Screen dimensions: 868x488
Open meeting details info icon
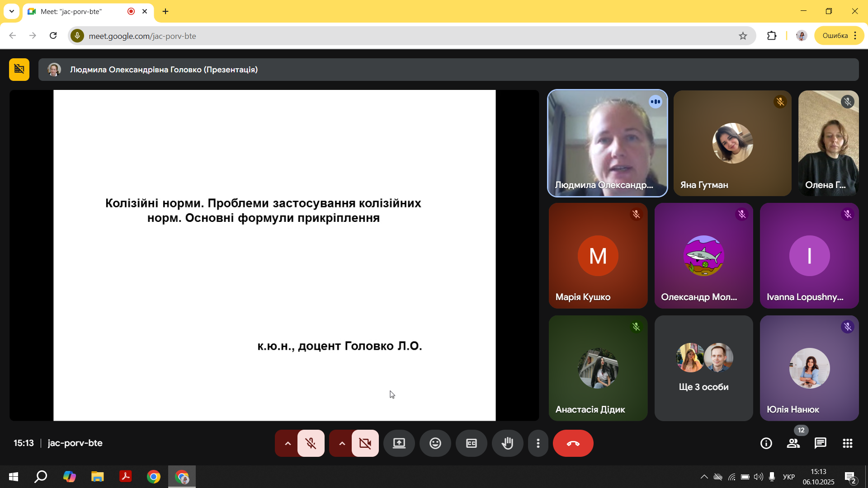766,443
